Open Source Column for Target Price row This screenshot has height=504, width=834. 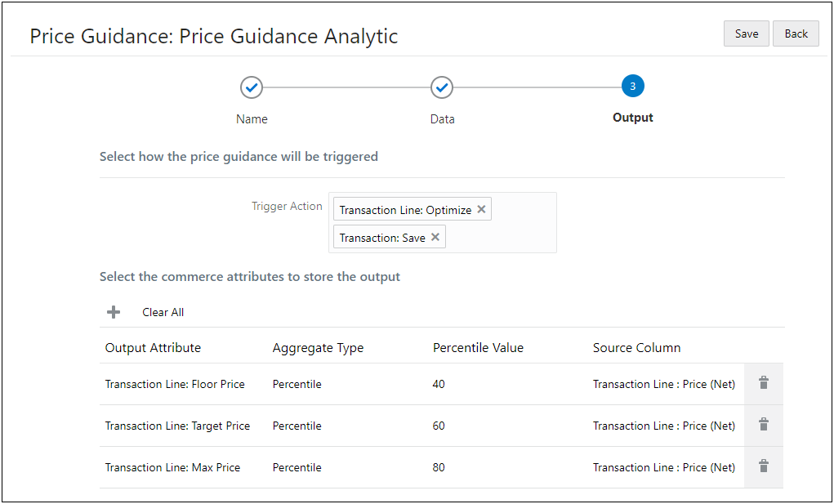[663, 426]
